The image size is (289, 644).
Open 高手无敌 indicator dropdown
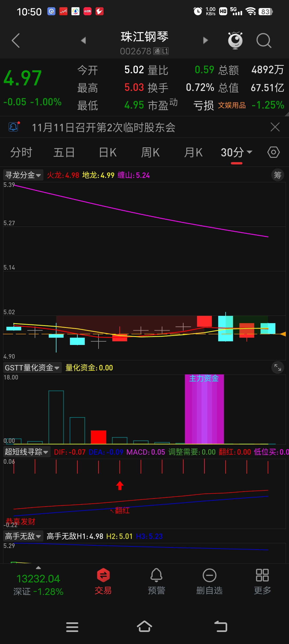coord(23,536)
